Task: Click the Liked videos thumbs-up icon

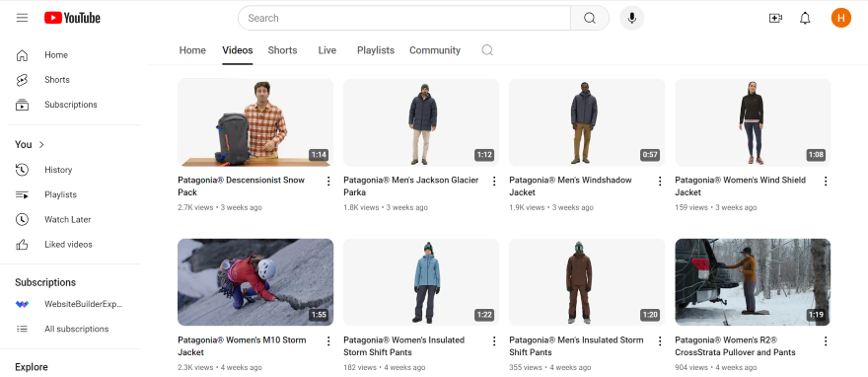Action: tap(22, 244)
